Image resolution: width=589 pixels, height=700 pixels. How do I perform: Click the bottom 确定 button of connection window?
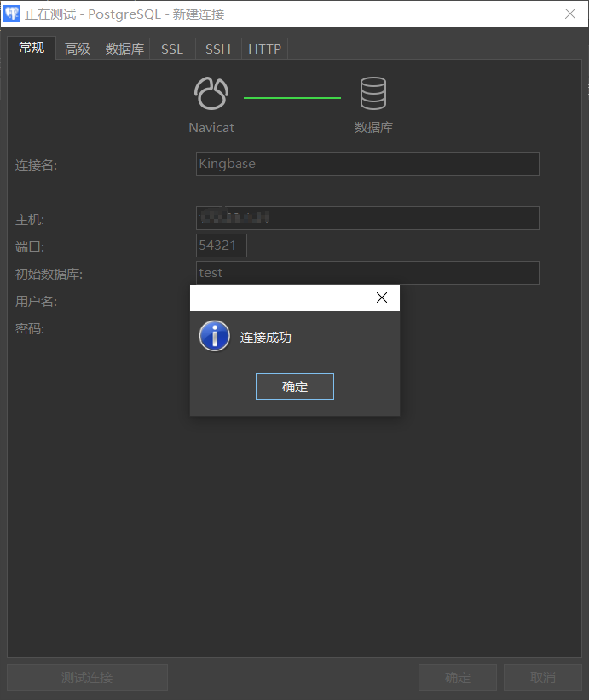[x=458, y=677]
